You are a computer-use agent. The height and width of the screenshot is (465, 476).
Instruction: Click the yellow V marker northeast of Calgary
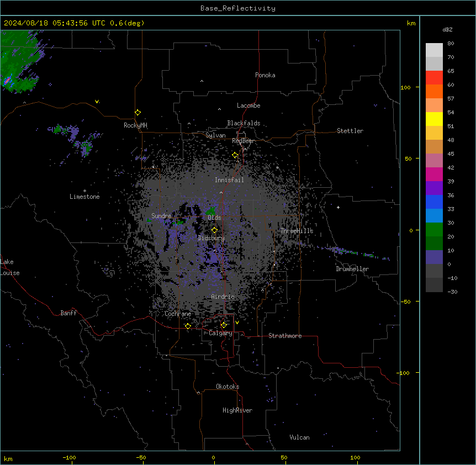[x=237, y=323]
